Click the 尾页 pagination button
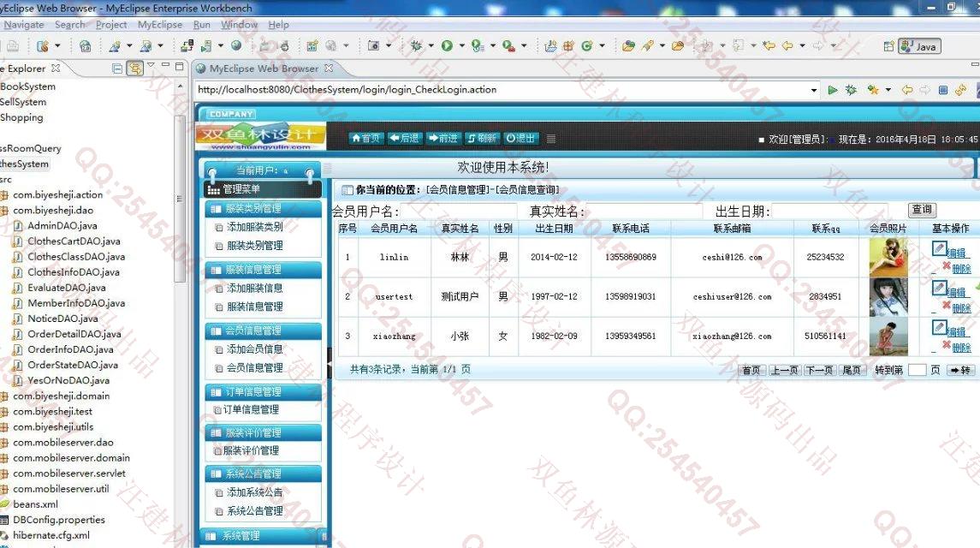 (851, 371)
